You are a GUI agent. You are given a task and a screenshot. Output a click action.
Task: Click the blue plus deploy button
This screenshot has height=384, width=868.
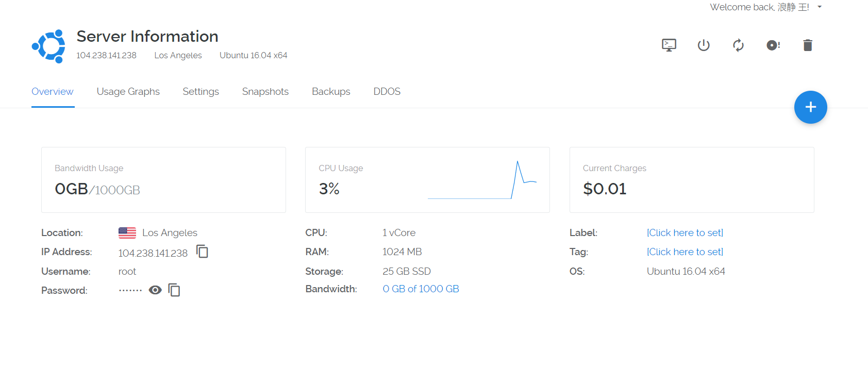[810, 107]
